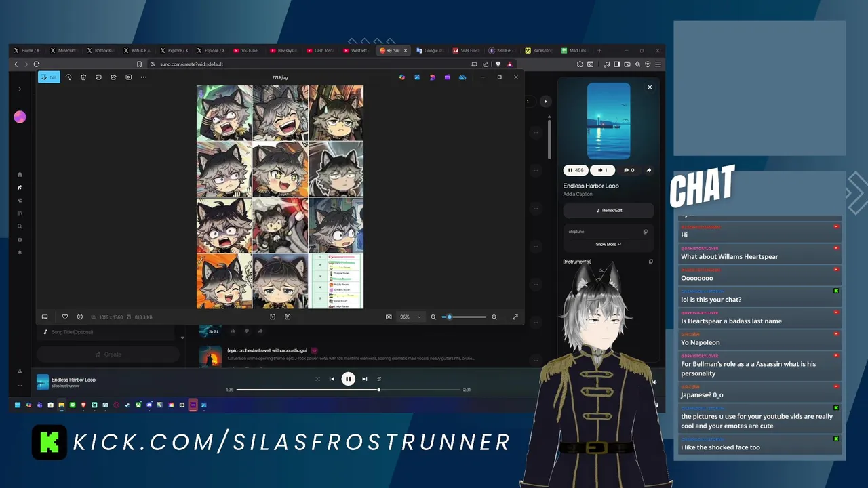
Task: Share Endless Harbor Loop via arrow icon
Action: 648,170
